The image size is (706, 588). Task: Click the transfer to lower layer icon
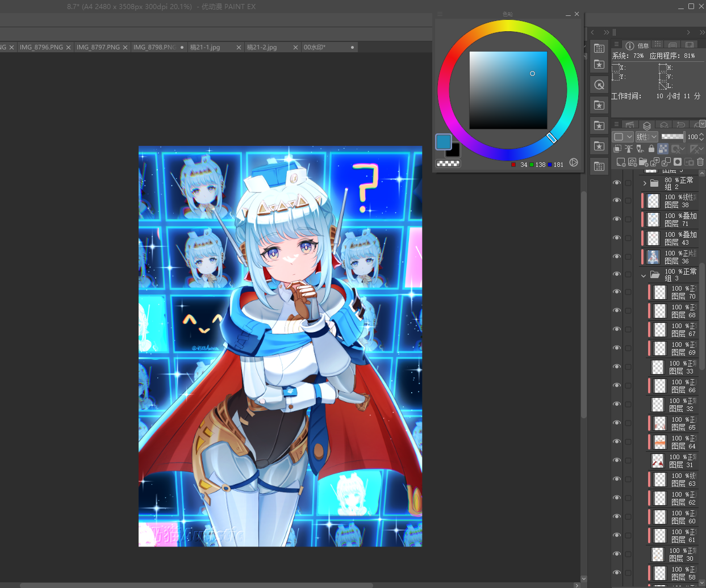pyautogui.click(x=655, y=162)
